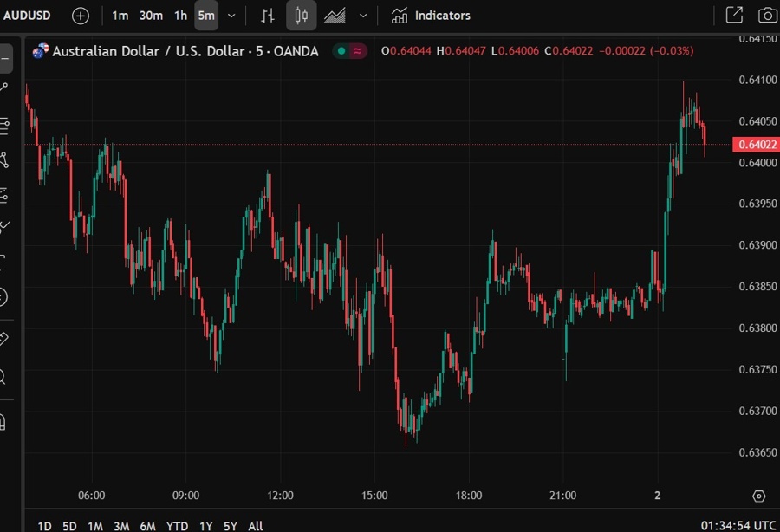Open chart settings hexagon icon
This screenshot has height=532, width=780.
click(x=758, y=496)
